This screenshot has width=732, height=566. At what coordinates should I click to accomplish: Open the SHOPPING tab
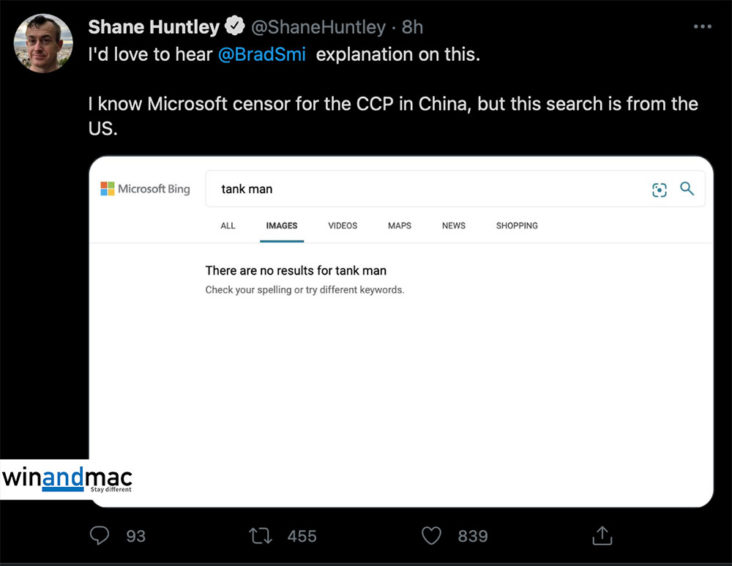coord(516,226)
